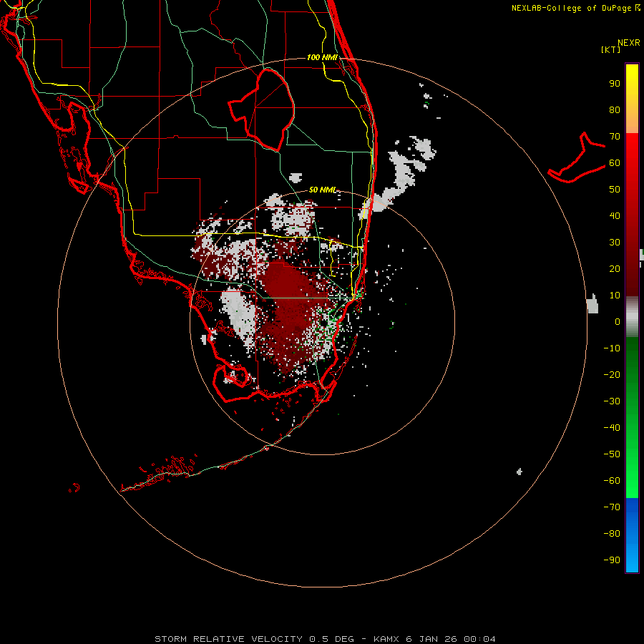Click the -90 value on velocity scale

[x=612, y=560]
